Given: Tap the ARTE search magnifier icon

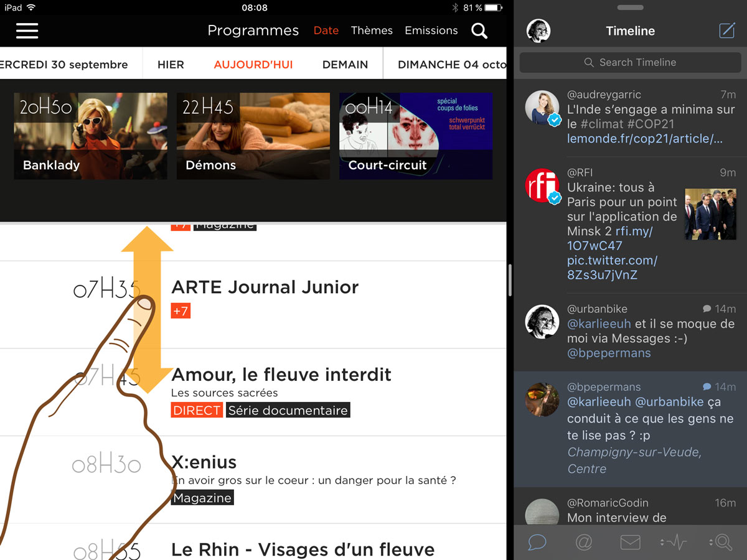Looking at the screenshot, I should click(x=479, y=30).
